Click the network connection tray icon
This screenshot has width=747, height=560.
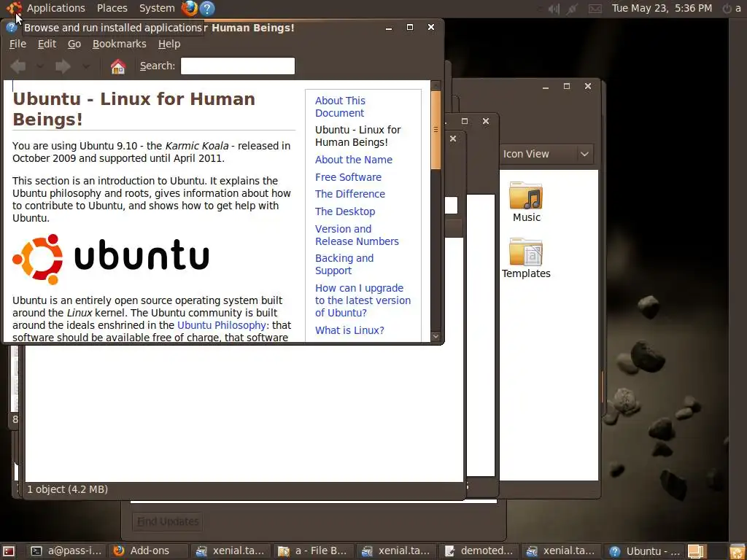[573, 9]
